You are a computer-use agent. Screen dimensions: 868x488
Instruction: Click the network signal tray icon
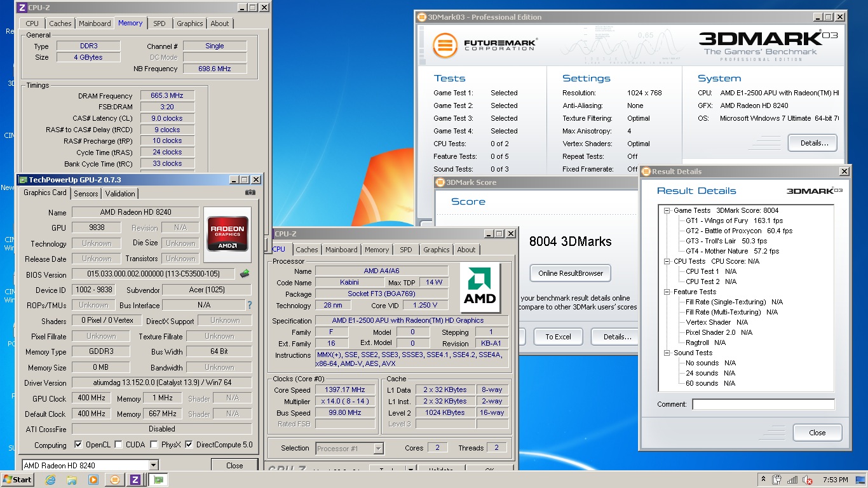coord(793,480)
